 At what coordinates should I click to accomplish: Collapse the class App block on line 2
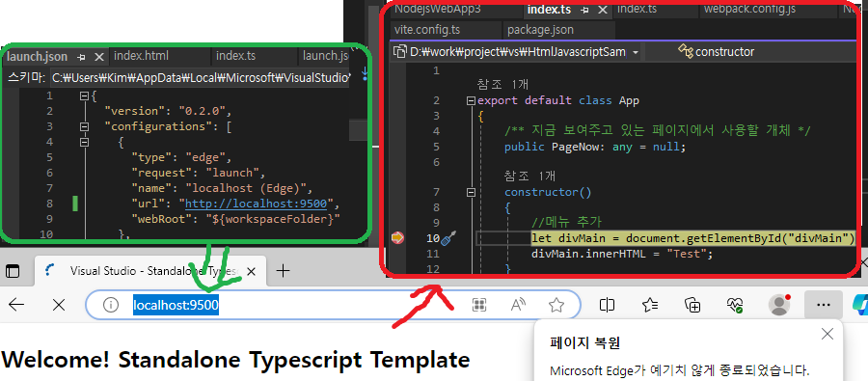(471, 100)
